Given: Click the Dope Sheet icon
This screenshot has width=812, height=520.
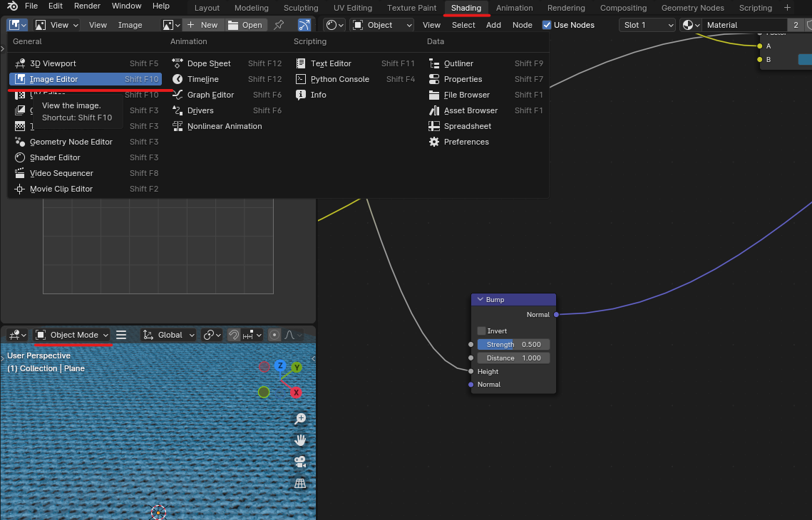Looking at the screenshot, I should click(x=177, y=63).
